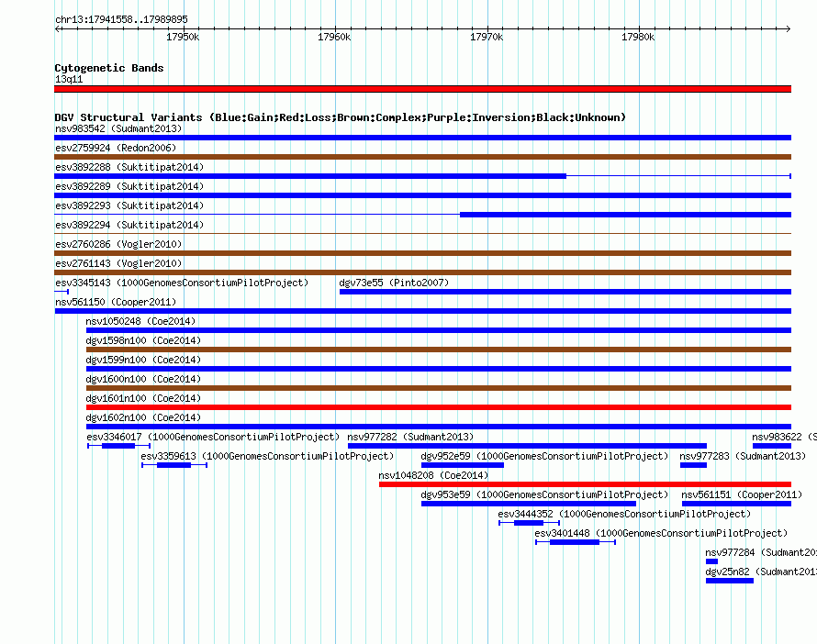Click the 17950k ruler marker
Viewport: 817px width, 644px height.
click(x=183, y=37)
